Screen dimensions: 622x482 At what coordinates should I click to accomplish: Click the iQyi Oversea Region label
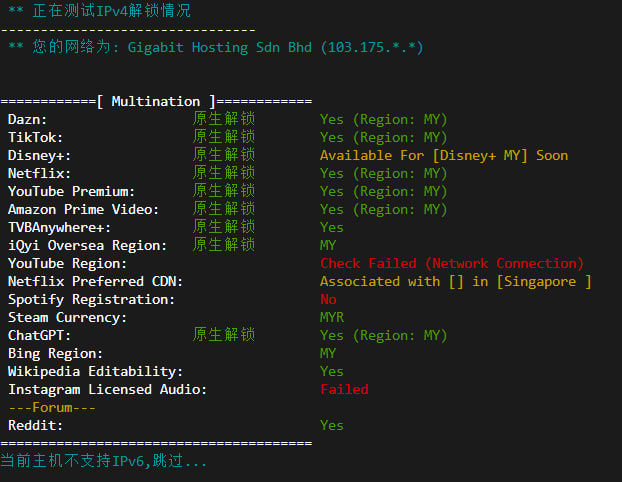point(87,245)
